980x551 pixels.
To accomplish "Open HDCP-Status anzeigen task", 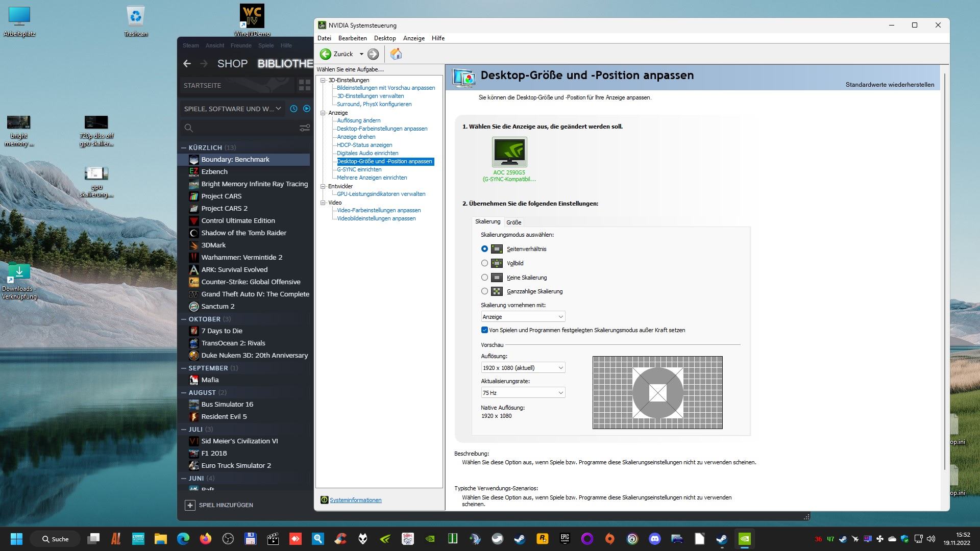I will coord(364,145).
